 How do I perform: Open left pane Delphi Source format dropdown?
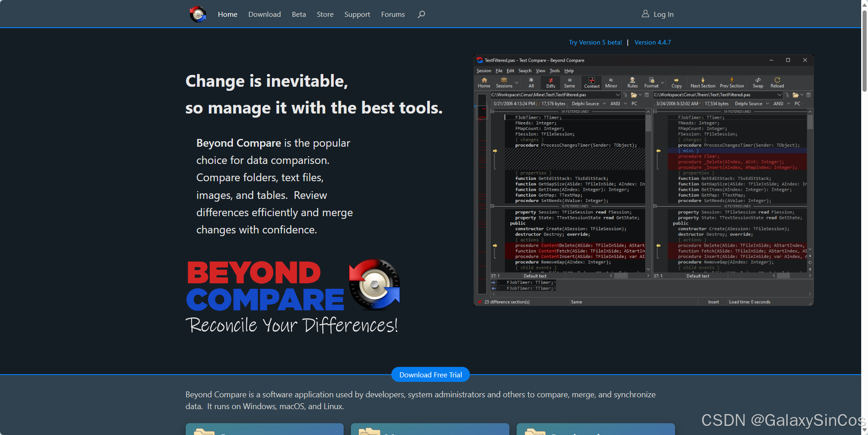pyautogui.click(x=604, y=104)
